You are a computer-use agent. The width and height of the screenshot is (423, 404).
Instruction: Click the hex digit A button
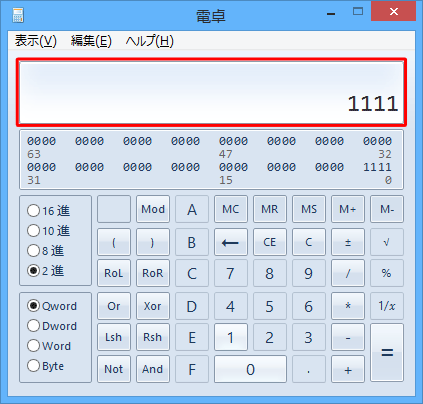coord(192,209)
